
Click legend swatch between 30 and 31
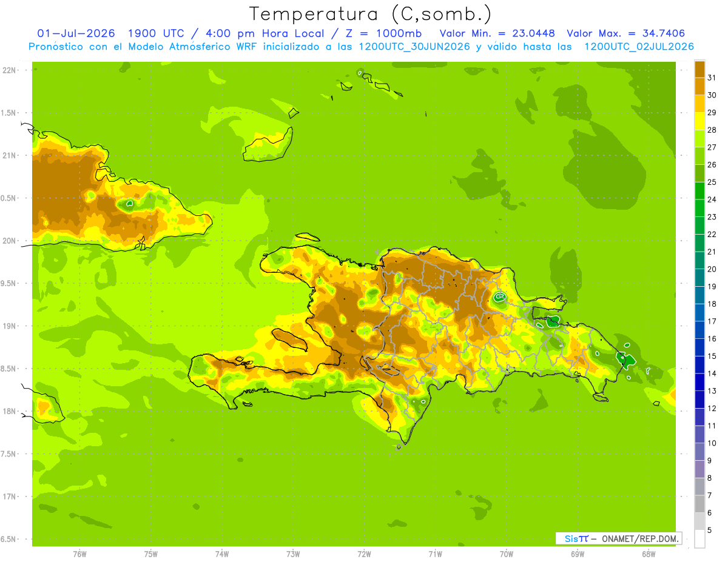[699, 86]
